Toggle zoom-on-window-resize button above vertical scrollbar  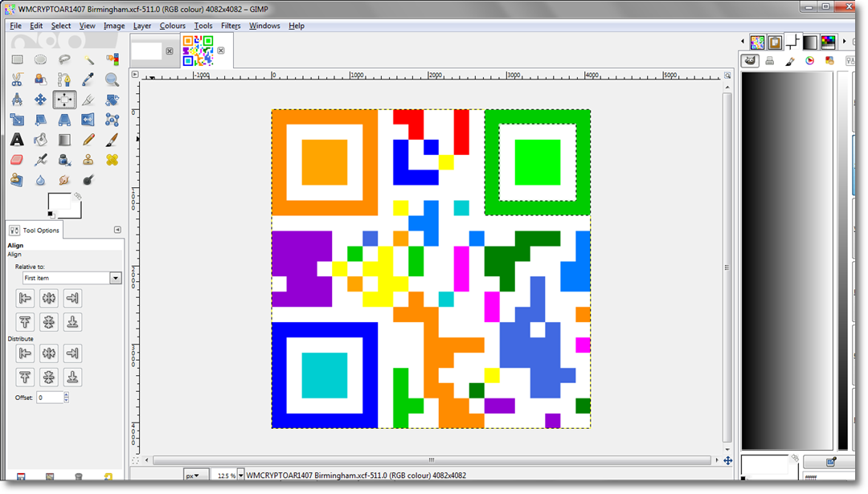(x=727, y=76)
